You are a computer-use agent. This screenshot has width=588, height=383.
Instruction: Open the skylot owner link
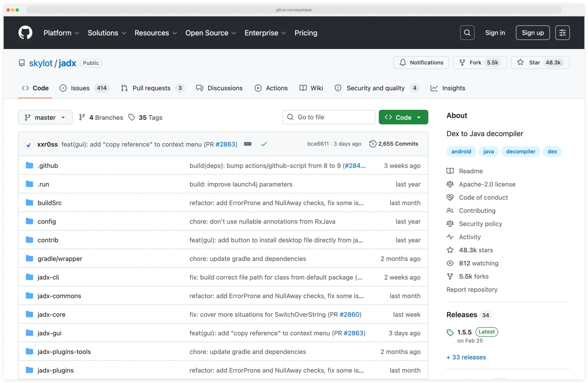pyautogui.click(x=41, y=63)
